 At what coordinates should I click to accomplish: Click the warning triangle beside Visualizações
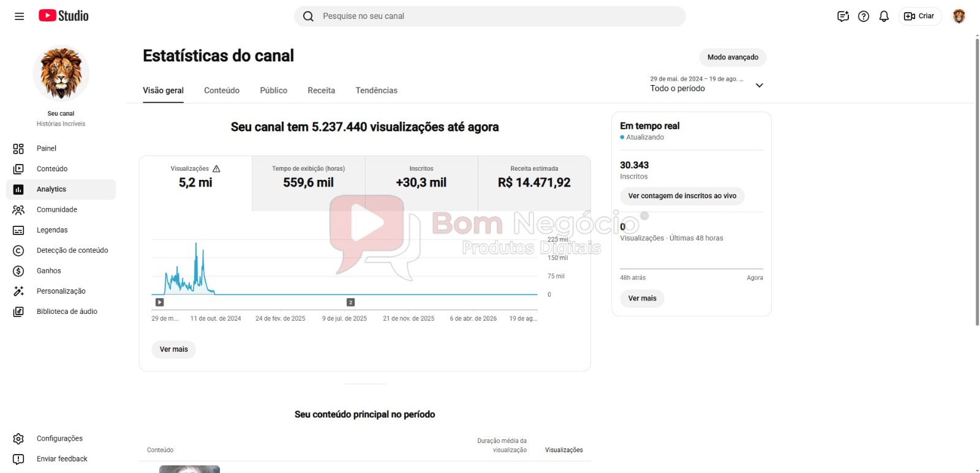216,169
